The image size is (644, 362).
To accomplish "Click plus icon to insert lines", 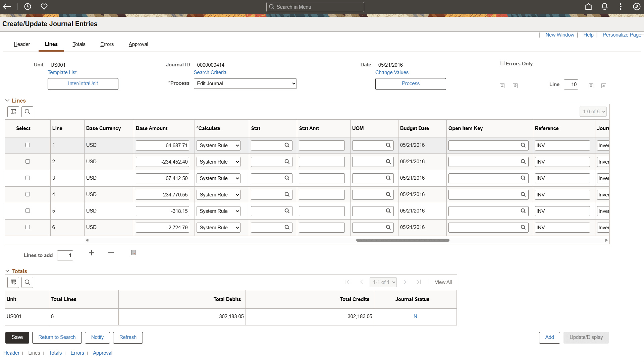I will click(92, 253).
